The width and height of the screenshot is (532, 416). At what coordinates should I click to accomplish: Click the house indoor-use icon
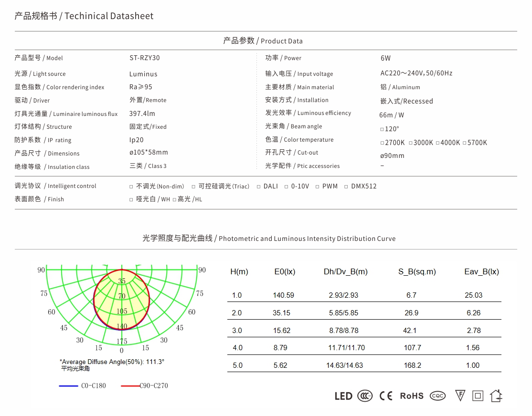tap(496, 395)
